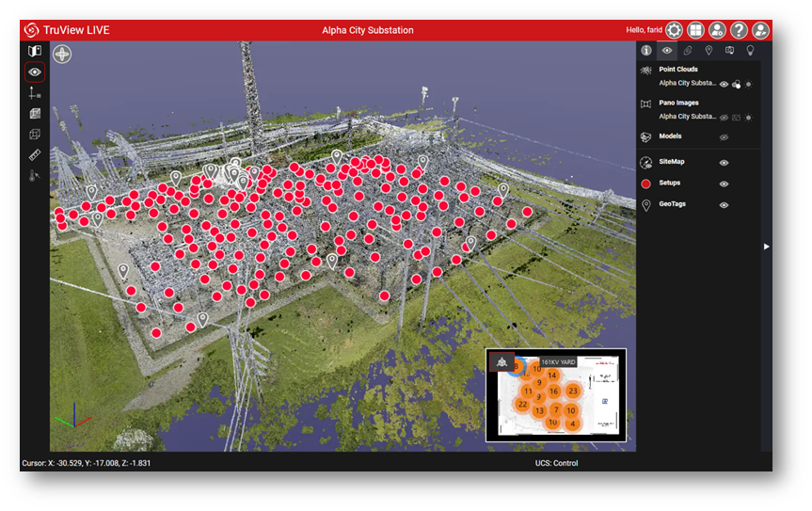Show the Models layer
812x511 pixels.
[724, 137]
